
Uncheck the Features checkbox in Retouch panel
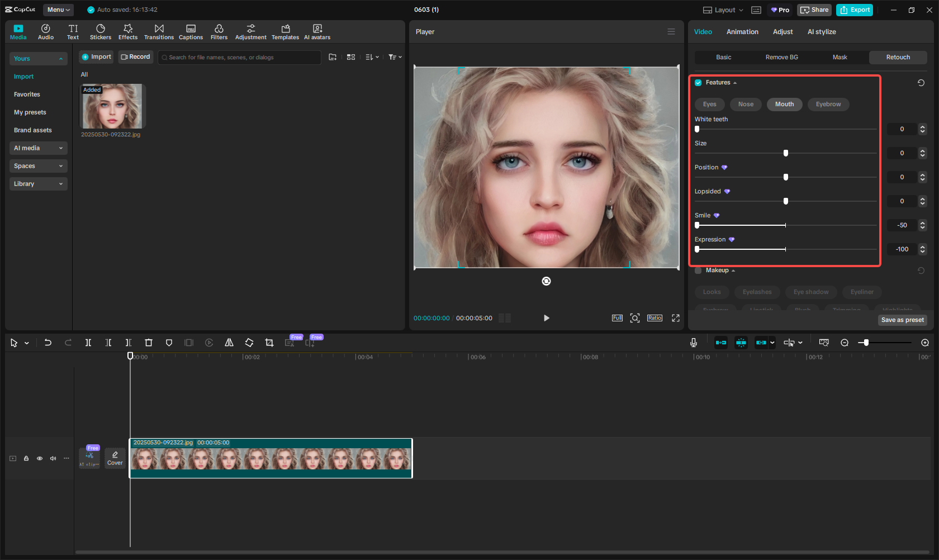[698, 82]
